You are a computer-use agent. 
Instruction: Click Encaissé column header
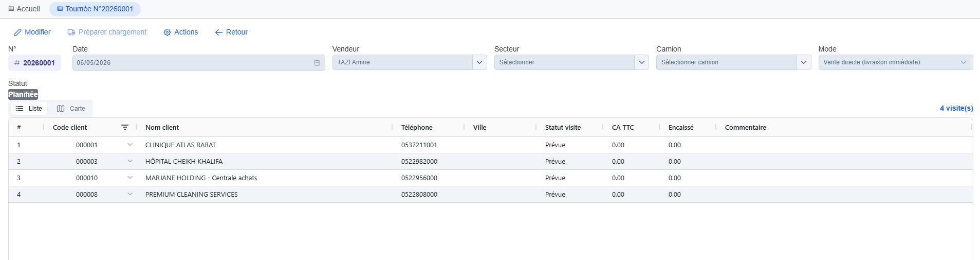681,127
